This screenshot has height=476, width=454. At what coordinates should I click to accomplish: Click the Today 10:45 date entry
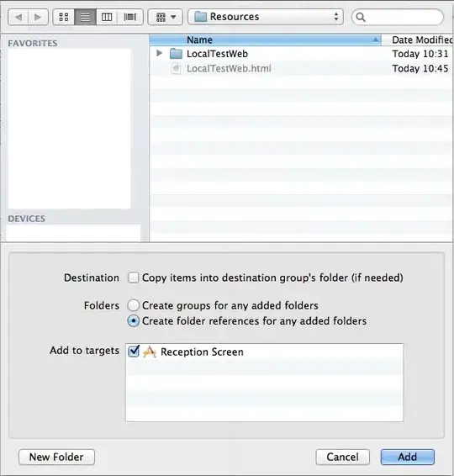pos(420,69)
